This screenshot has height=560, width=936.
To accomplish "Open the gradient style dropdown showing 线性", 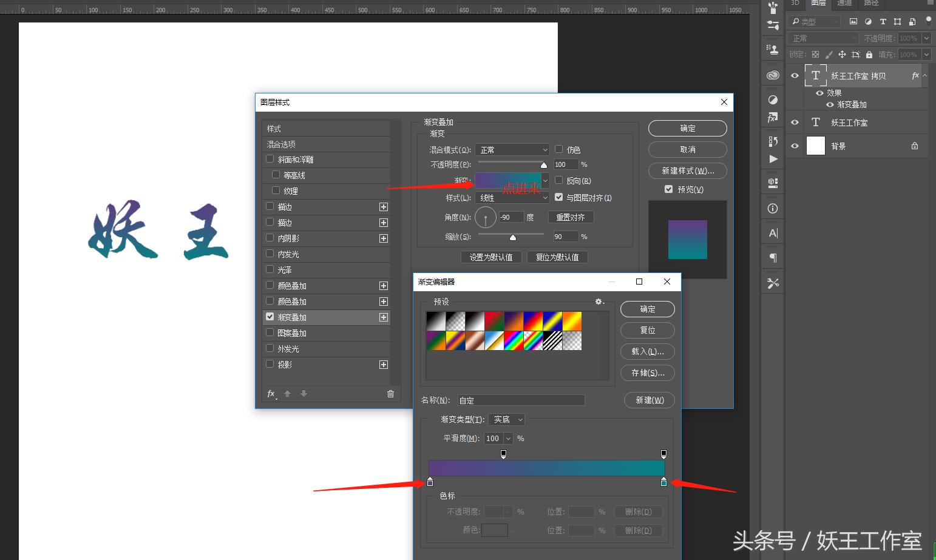I will click(x=512, y=197).
